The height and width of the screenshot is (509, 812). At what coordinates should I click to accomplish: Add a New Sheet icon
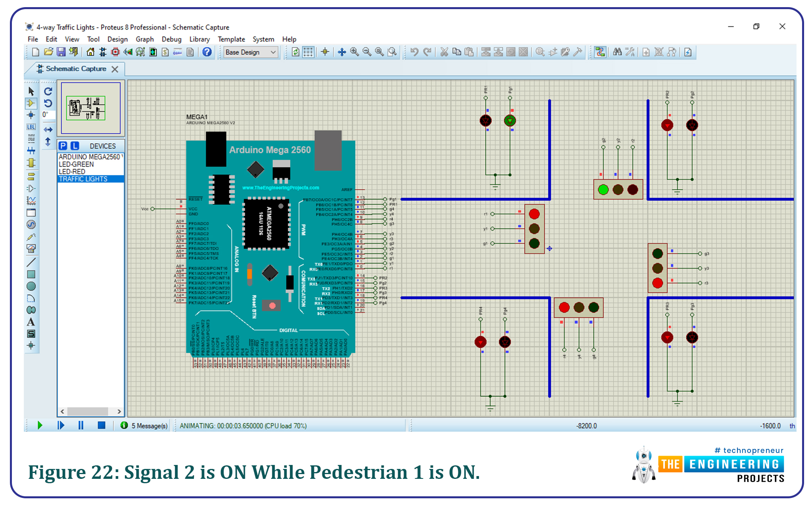pyautogui.click(x=646, y=52)
